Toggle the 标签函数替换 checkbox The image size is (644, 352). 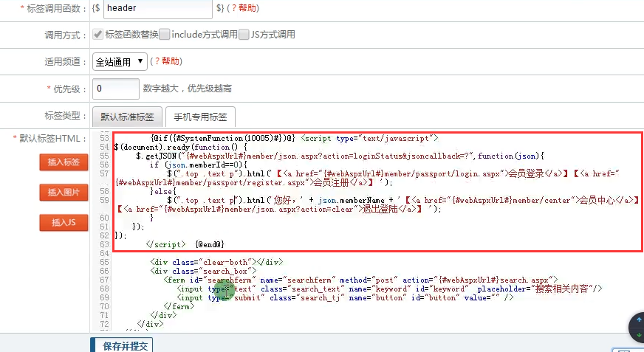coord(97,34)
